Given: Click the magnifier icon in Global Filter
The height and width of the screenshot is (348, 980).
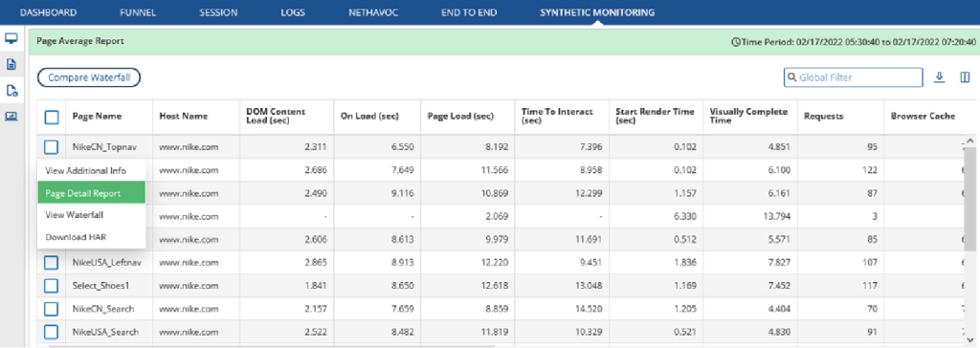Looking at the screenshot, I should (792, 77).
